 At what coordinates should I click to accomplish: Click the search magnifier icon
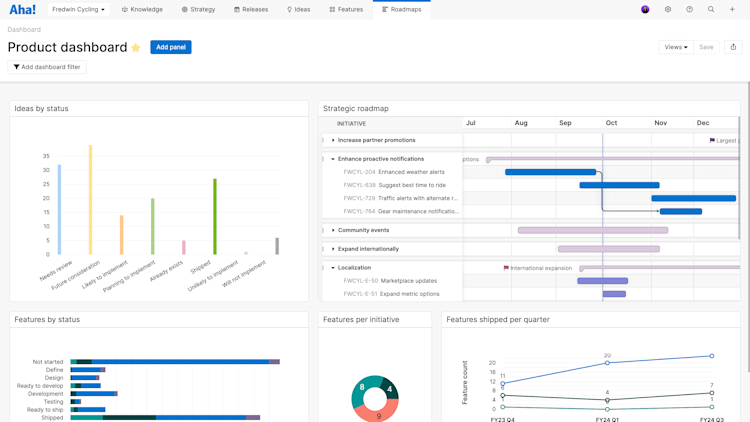point(711,10)
